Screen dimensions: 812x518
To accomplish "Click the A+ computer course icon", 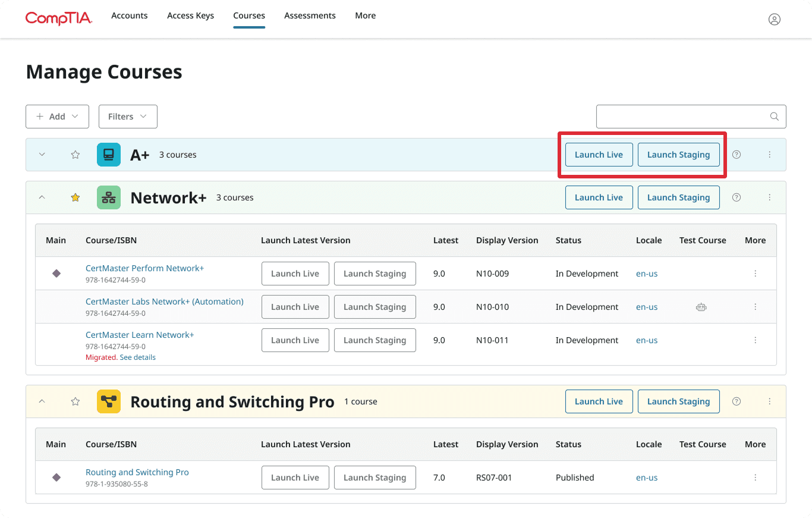I will tap(109, 155).
